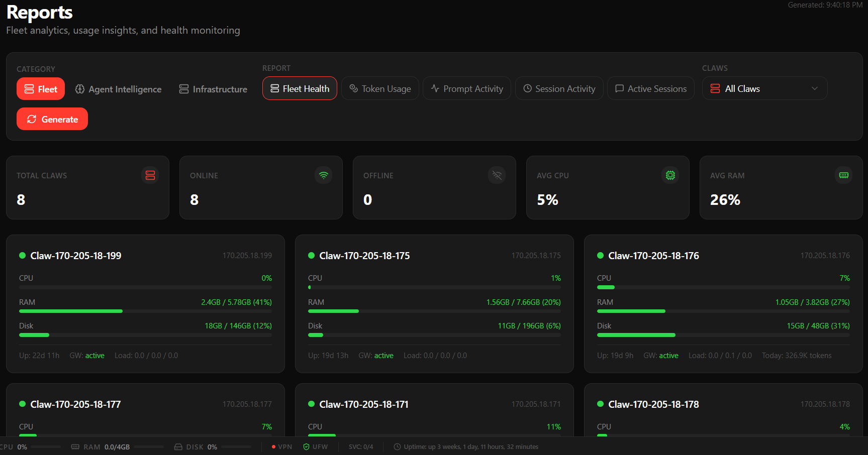Open the Claw-170-205-18-177 card title

click(75, 404)
